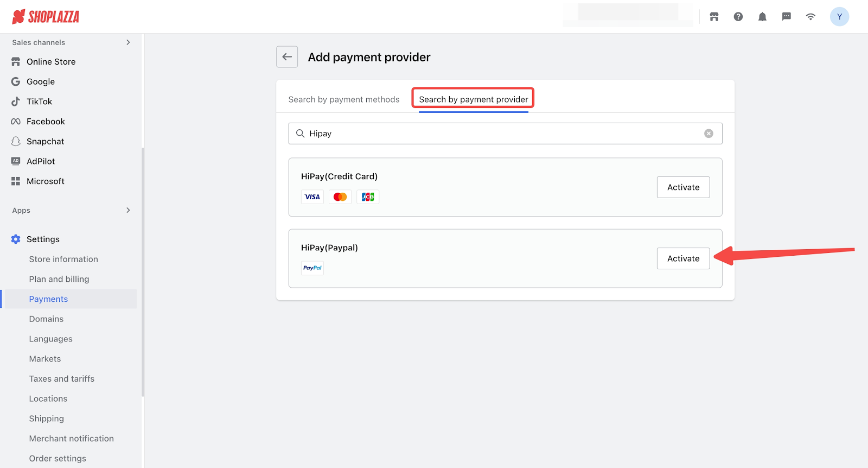Click the Facebook Meta icon
Screen dimensions: 868x468
click(16, 122)
